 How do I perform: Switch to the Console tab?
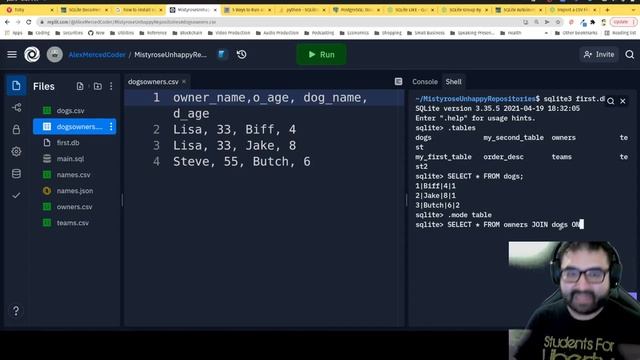[424, 82]
